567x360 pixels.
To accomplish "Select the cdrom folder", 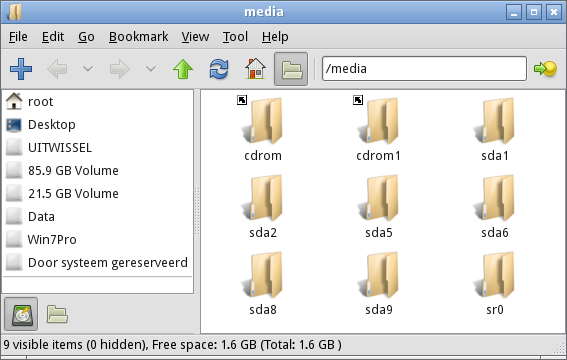I will (x=263, y=130).
